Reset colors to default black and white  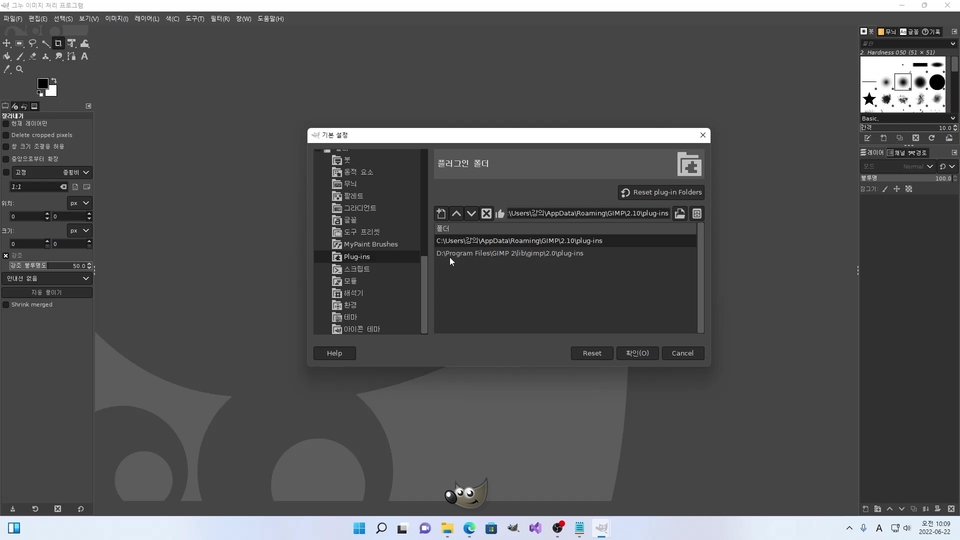40,94
